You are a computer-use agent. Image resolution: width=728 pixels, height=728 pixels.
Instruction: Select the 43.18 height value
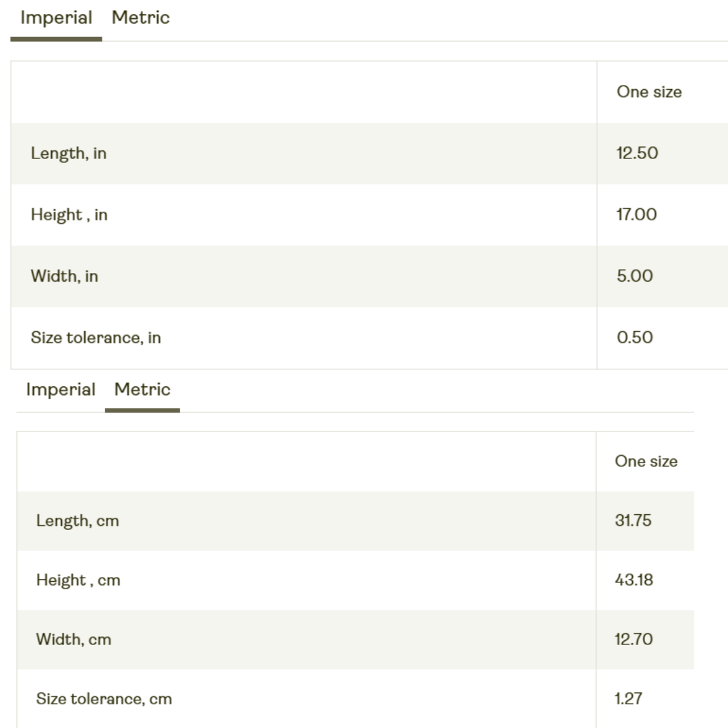coord(634,580)
